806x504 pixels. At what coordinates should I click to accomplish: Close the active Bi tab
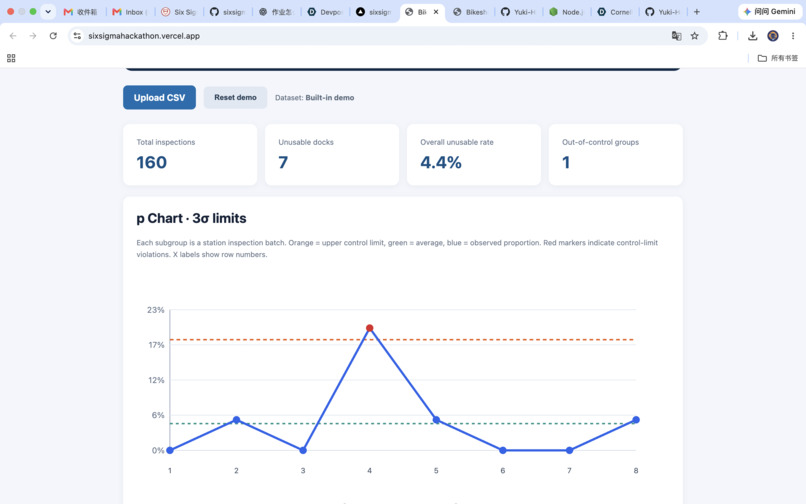click(x=436, y=11)
